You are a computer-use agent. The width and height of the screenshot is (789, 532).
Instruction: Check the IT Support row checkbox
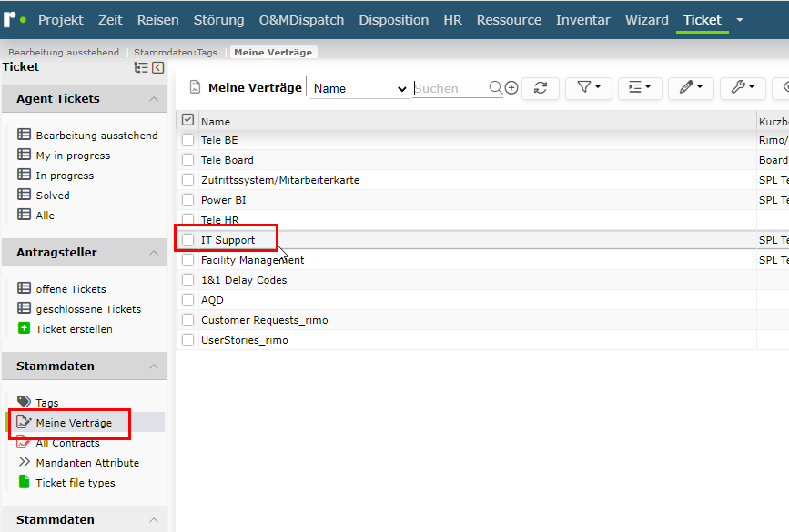tap(187, 240)
